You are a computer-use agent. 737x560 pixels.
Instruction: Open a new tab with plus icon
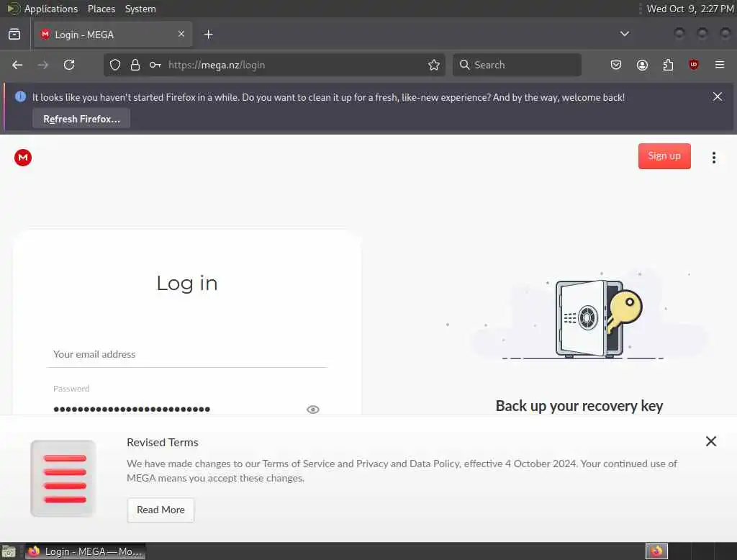tap(208, 35)
